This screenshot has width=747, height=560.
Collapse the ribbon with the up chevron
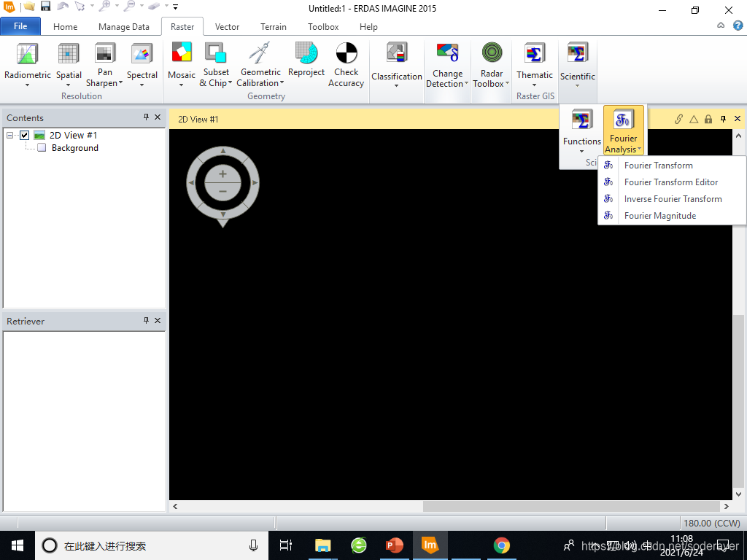tap(721, 26)
